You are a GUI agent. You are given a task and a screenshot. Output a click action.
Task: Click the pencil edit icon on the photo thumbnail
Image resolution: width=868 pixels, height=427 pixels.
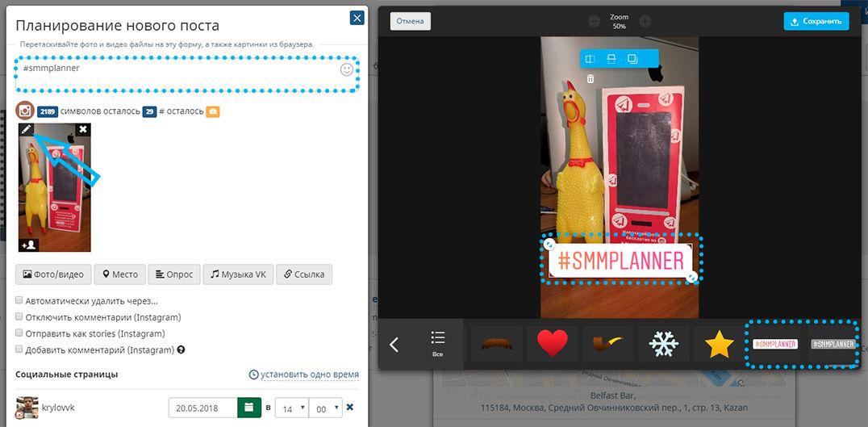[27, 129]
